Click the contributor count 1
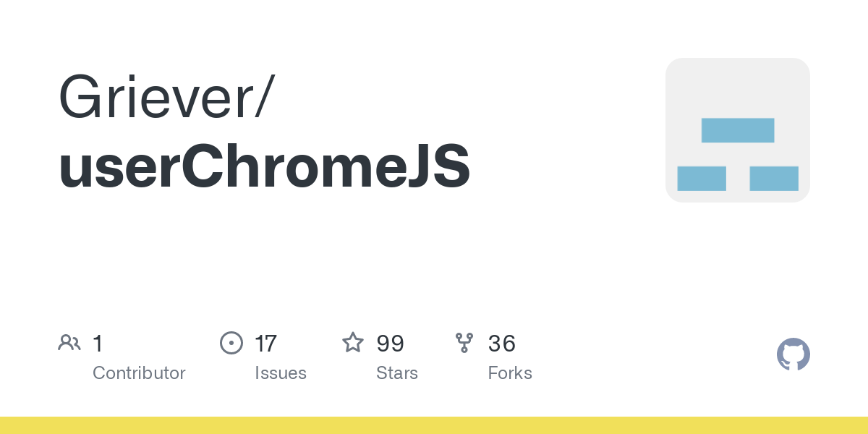The image size is (868, 434). 98,344
